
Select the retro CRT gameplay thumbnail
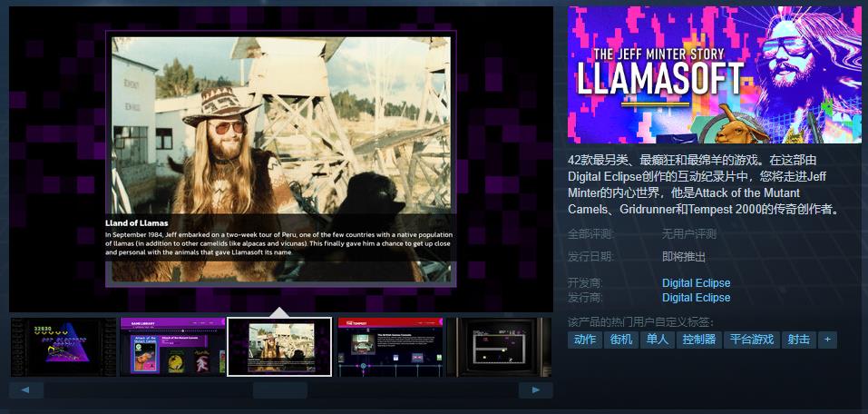pos(499,347)
